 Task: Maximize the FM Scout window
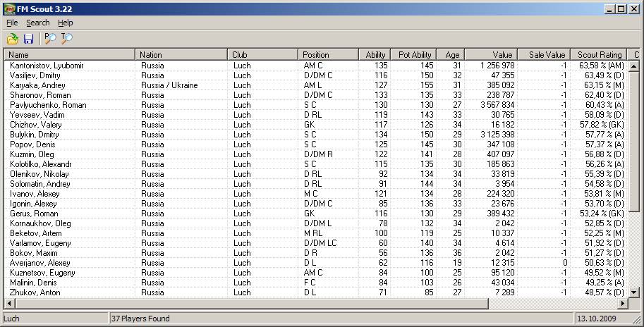621,9
